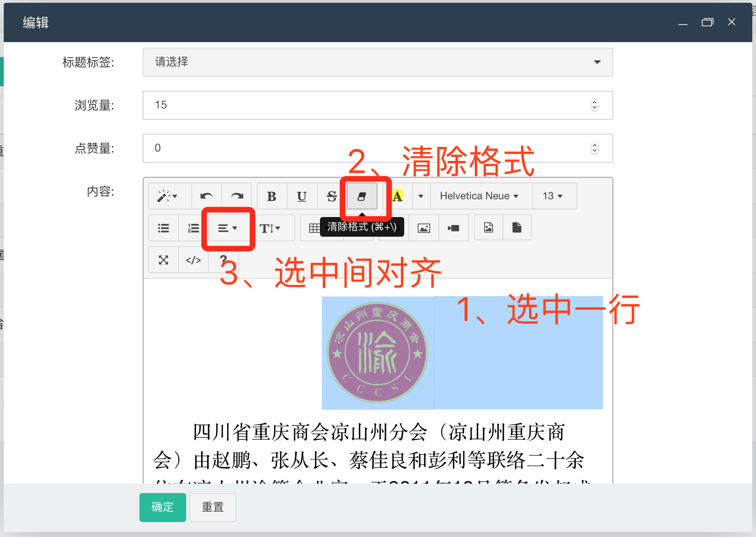The image size is (756, 537).
Task: Open the HTML code view
Action: (x=193, y=260)
